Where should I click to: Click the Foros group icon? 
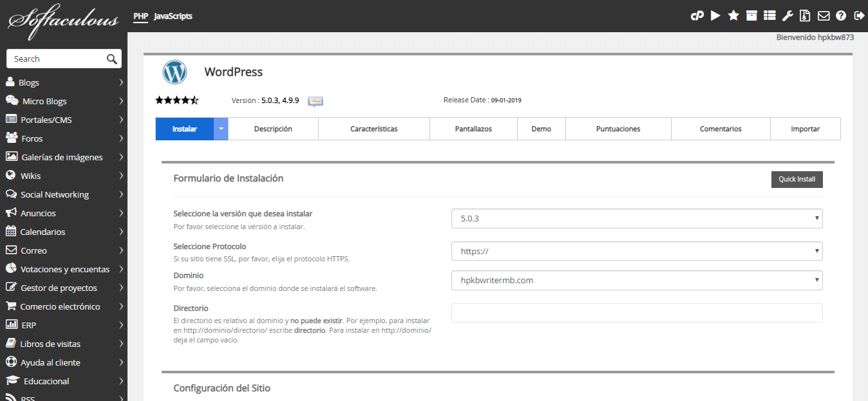point(12,138)
